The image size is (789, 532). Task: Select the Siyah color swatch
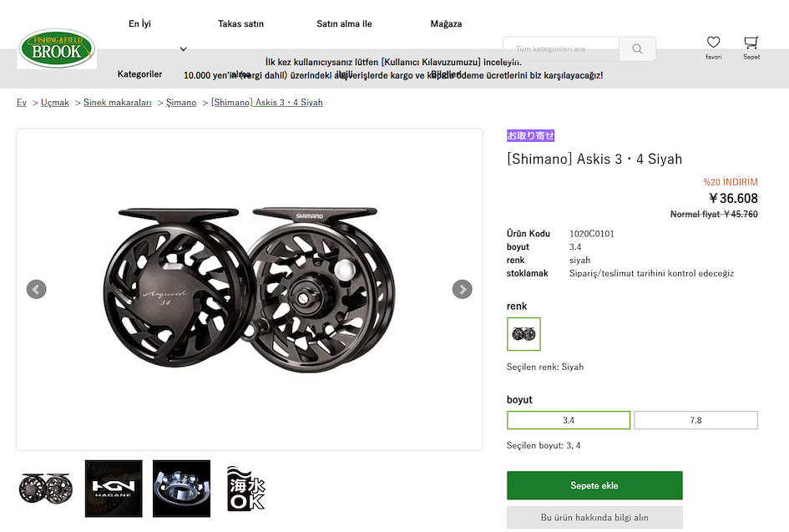click(x=523, y=334)
